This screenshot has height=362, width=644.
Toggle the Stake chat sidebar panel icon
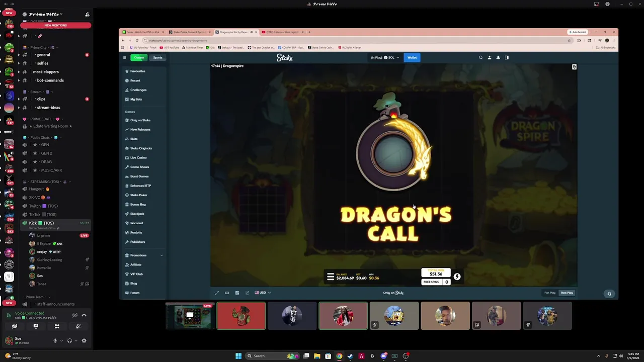[x=507, y=57]
